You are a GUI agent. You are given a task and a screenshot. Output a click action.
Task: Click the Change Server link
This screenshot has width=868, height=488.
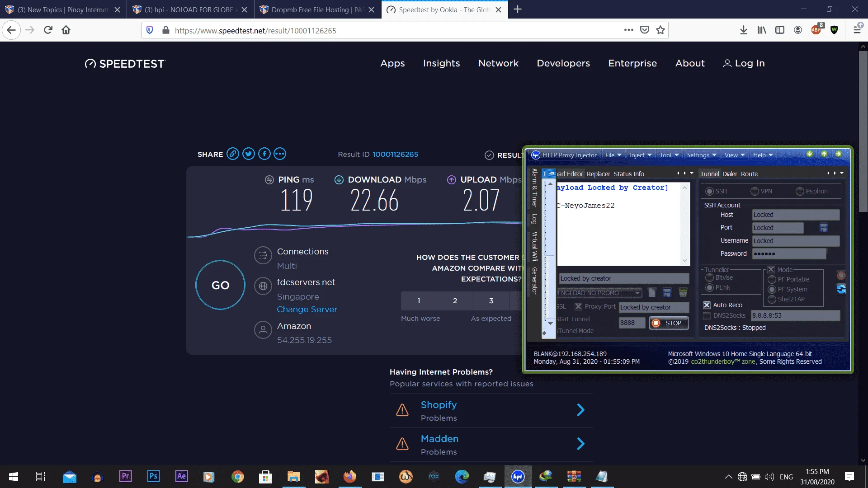pos(307,310)
